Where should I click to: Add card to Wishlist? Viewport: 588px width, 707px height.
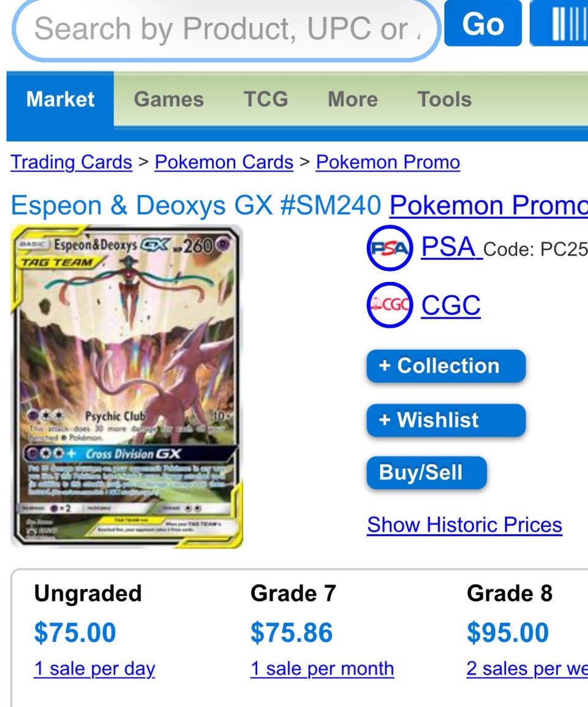tap(446, 420)
